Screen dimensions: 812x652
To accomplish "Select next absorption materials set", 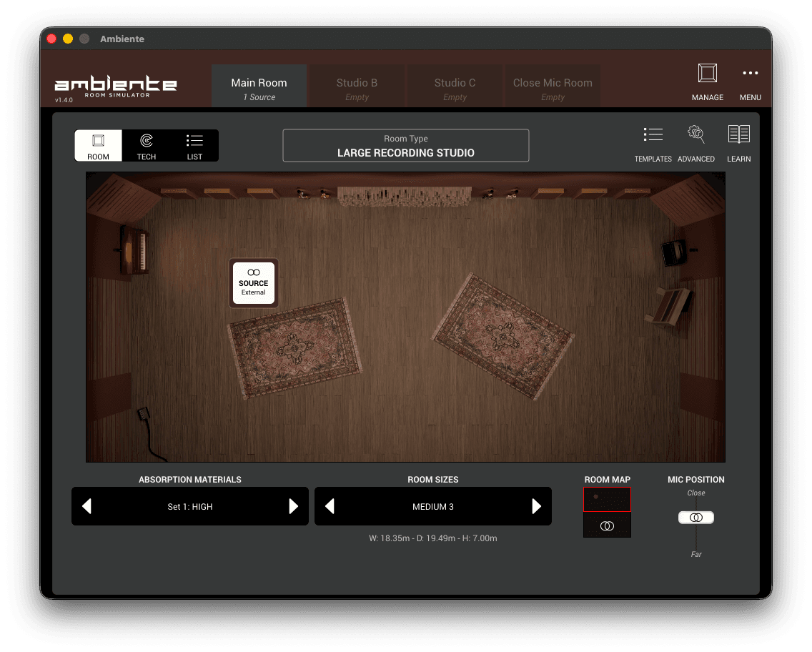I will pos(293,507).
